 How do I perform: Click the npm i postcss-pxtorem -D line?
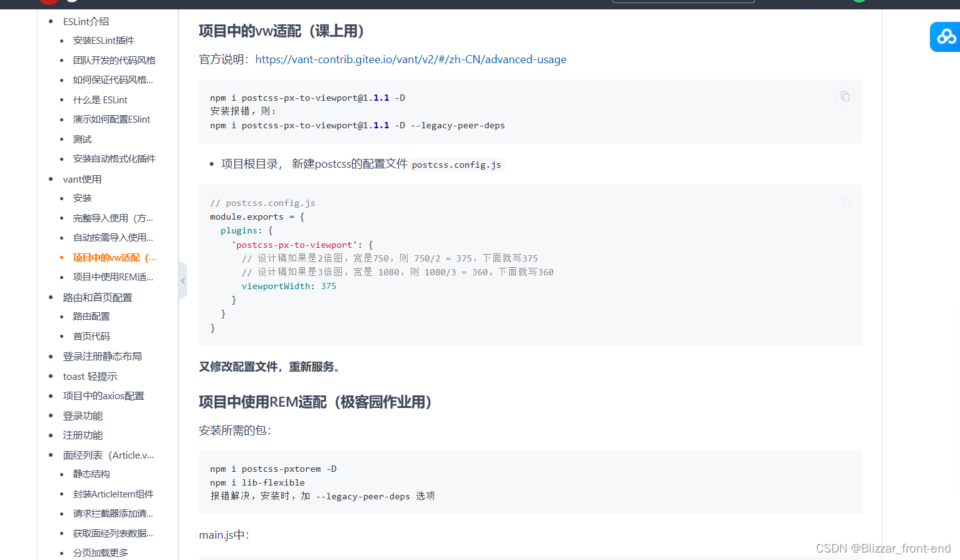[273, 469]
